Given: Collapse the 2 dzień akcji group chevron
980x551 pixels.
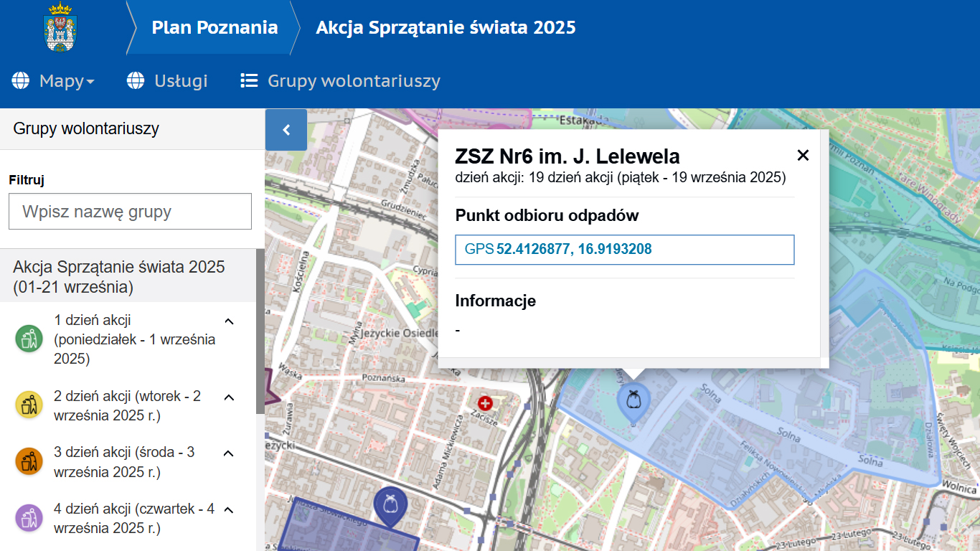Looking at the screenshot, I should (x=229, y=397).
